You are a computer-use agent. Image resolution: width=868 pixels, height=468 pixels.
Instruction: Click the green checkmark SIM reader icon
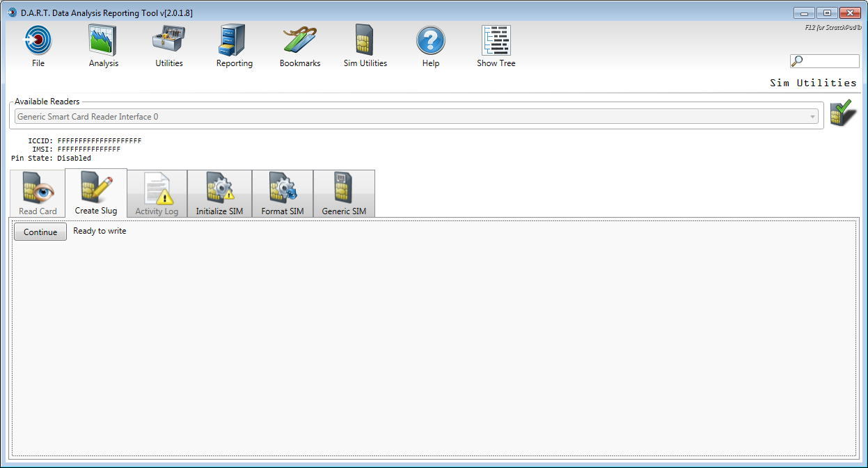click(x=843, y=113)
